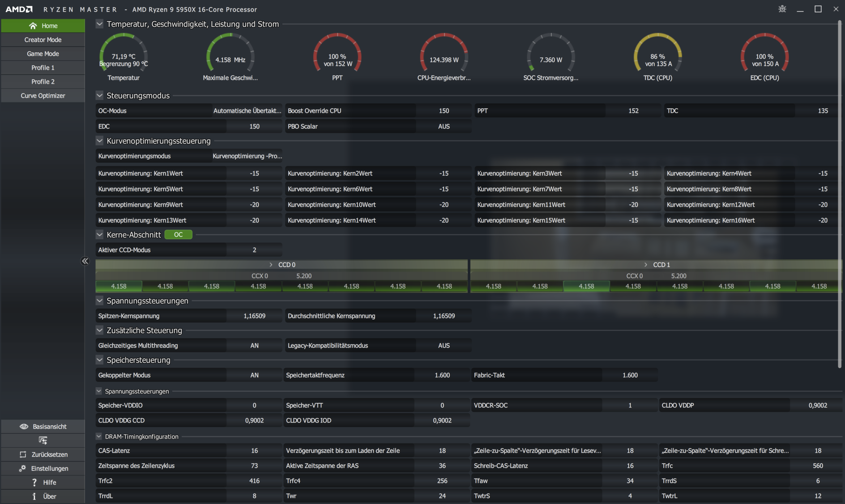Image resolution: width=845 pixels, height=504 pixels.
Task: Collapse the DRAM-Timingkonfiguration section
Action: point(99,436)
